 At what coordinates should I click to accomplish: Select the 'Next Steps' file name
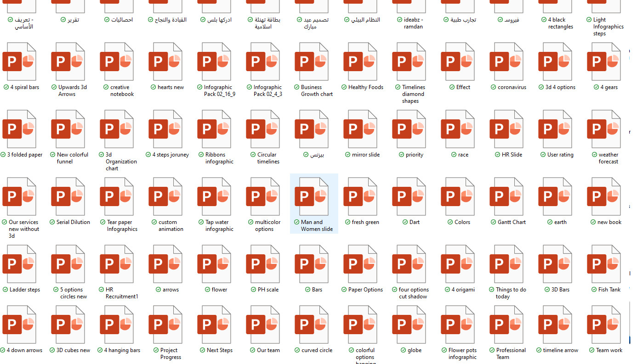click(219, 350)
